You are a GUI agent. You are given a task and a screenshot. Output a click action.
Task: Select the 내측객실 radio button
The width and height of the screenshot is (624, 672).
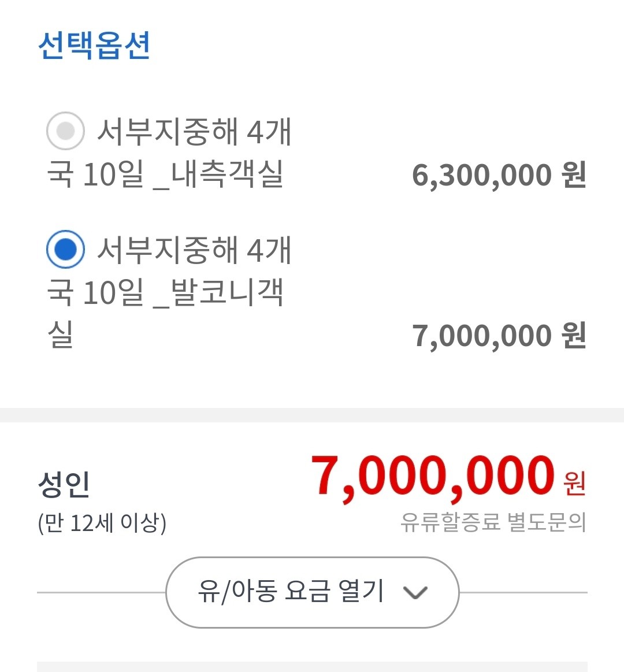click(65, 131)
